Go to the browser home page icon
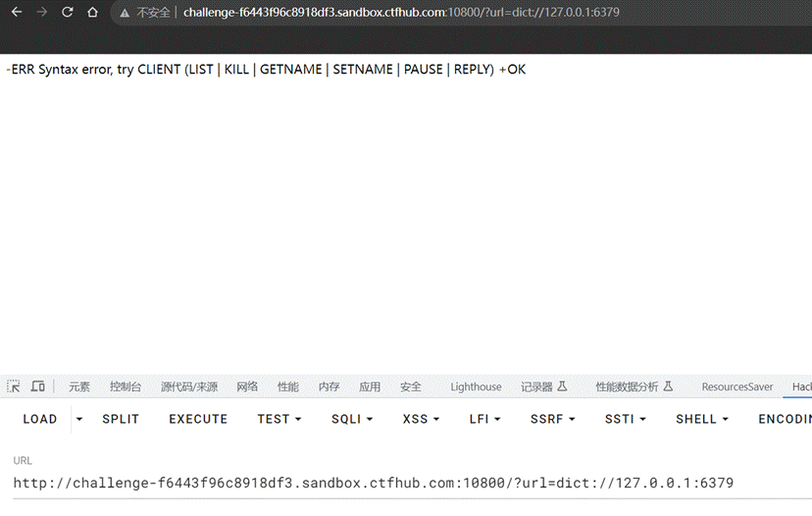Viewport: 812px width, 516px height. [x=92, y=13]
